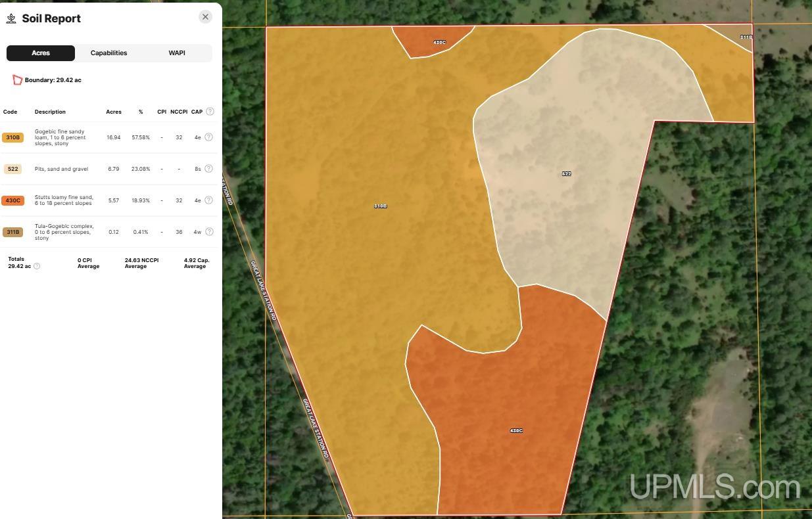Click help icon beside Totals 29.42 ac
The image size is (812, 519).
pos(37,266)
